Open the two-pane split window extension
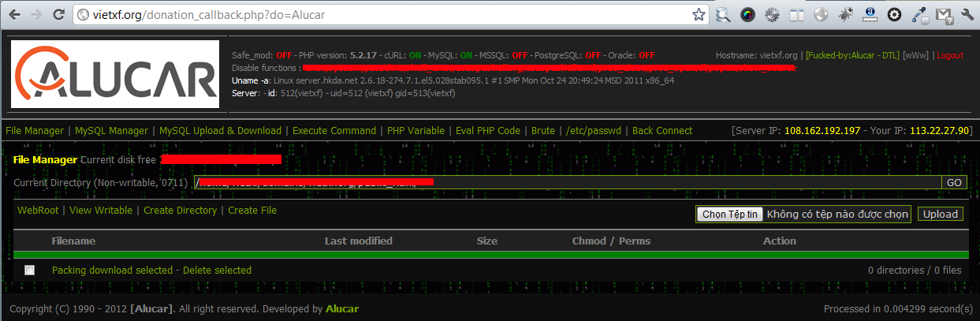 point(796,14)
